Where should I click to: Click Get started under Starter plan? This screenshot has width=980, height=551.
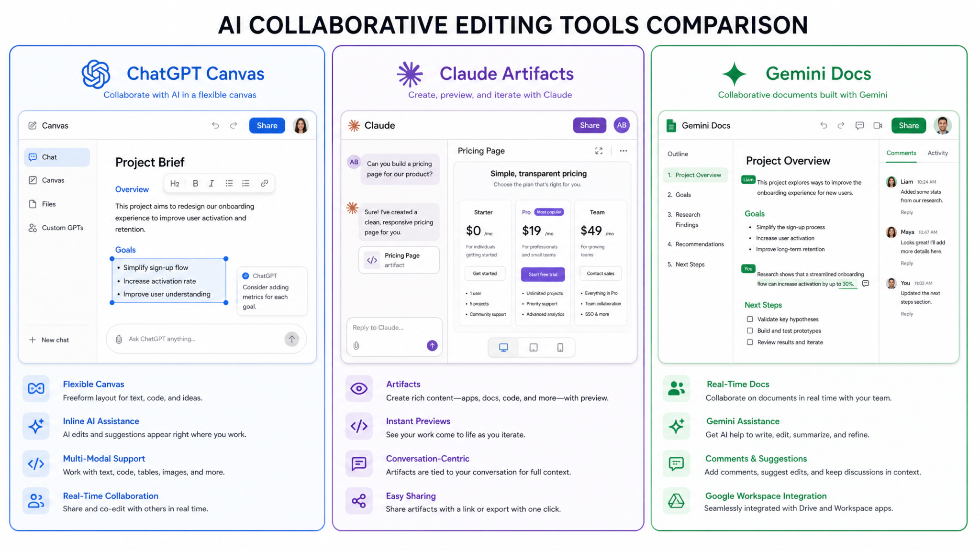coord(485,274)
